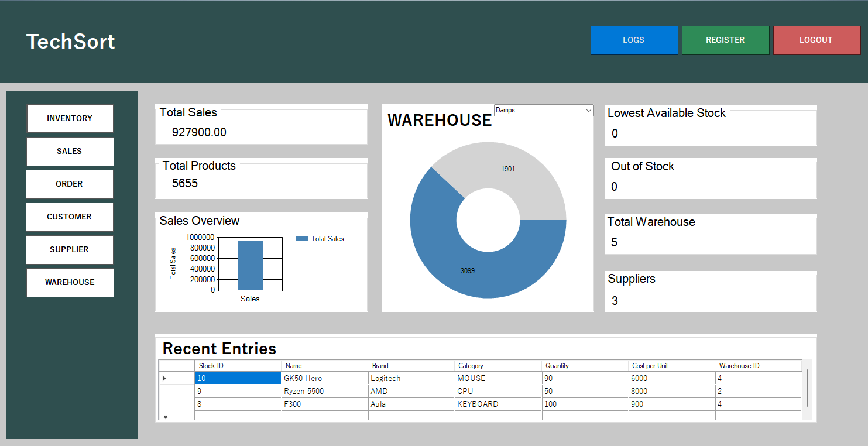
Task: Click the new row asterisk header
Action: tap(176, 416)
